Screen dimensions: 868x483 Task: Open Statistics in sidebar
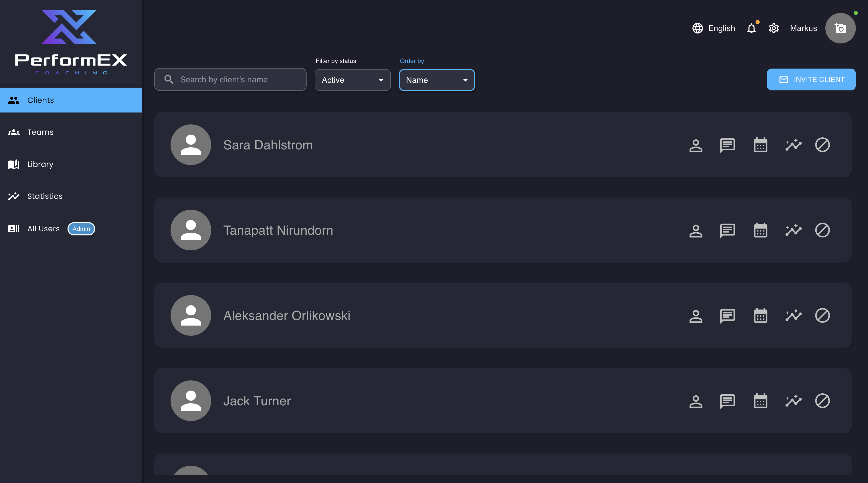(x=71, y=196)
